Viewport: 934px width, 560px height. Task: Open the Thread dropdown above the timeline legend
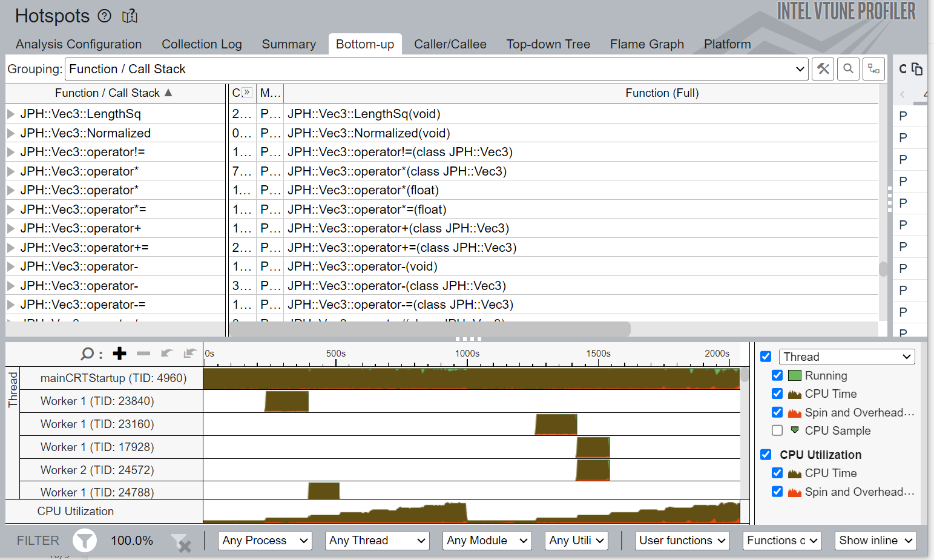(846, 357)
